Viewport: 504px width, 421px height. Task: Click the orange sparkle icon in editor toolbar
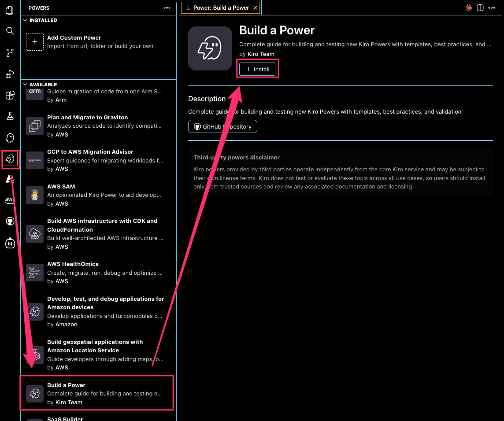[469, 7]
